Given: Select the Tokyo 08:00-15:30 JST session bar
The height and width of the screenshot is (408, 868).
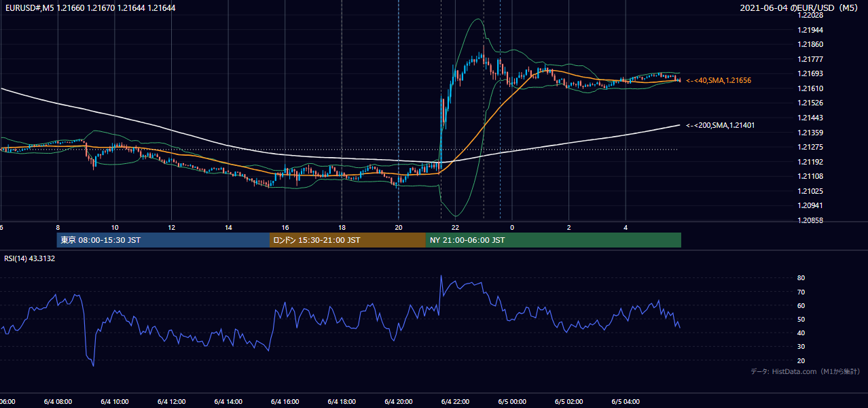Looking at the screenshot, I should [163, 240].
